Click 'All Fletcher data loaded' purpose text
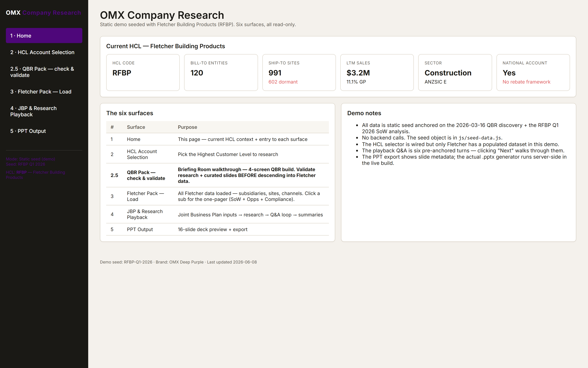Image resolution: width=588 pixels, height=368 pixels. point(249,196)
